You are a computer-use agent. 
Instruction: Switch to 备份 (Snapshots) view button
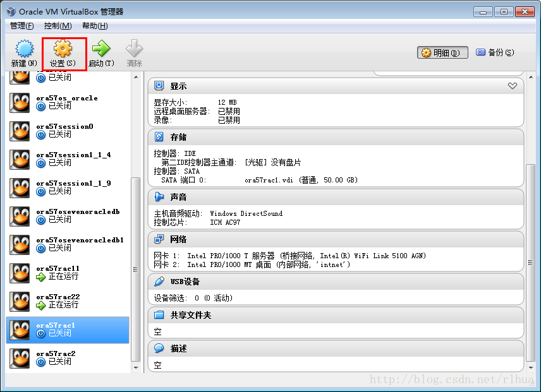(495, 52)
